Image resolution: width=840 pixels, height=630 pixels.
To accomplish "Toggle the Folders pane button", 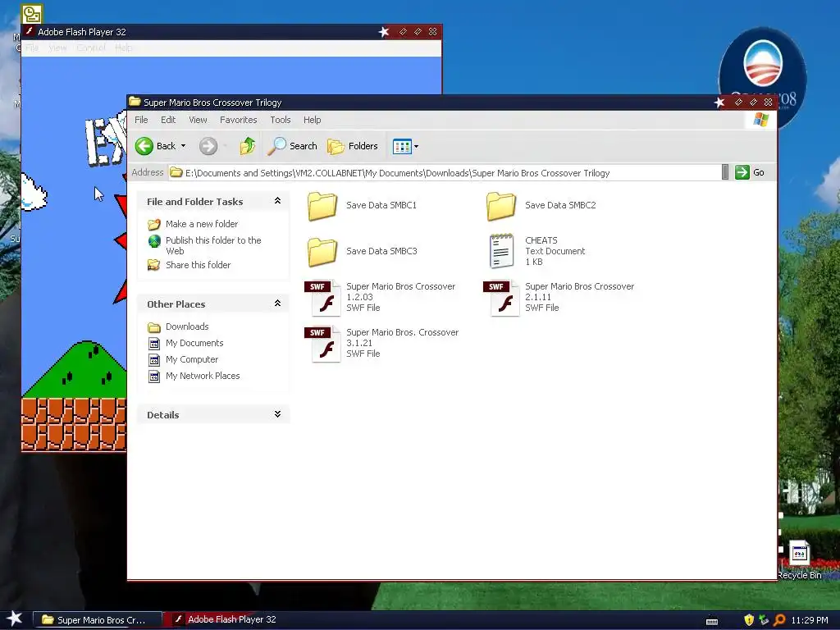I will click(353, 146).
